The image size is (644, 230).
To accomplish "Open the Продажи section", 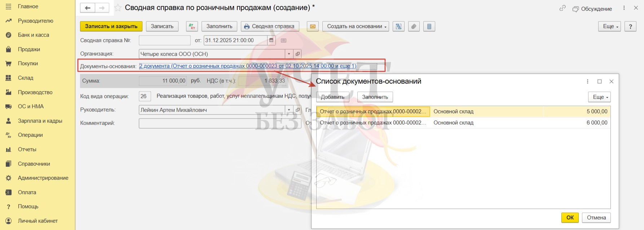I will (29, 49).
